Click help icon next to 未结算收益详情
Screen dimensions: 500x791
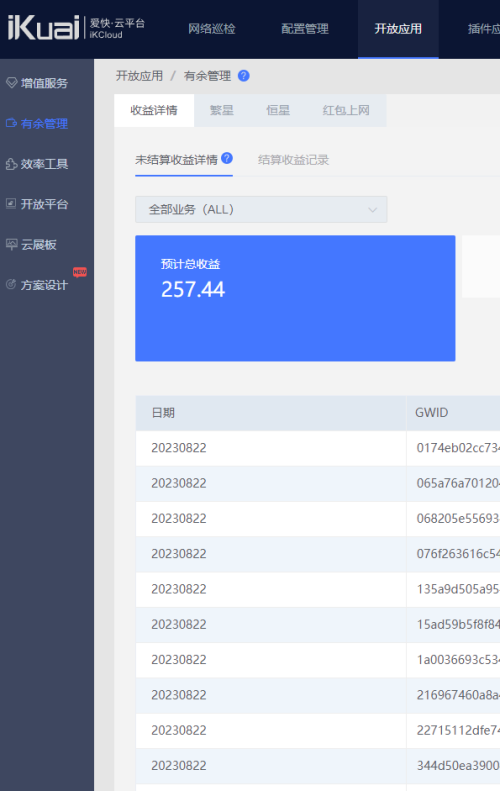[227, 158]
